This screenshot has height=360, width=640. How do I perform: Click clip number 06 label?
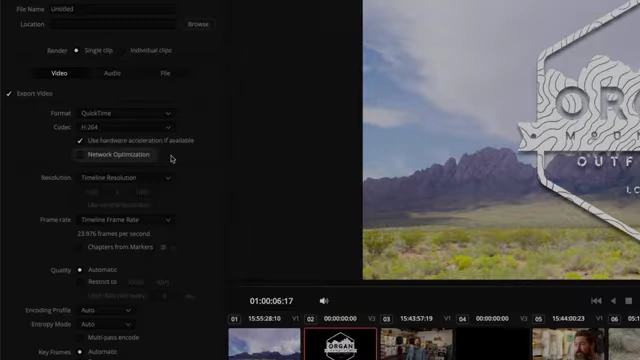tap(614, 319)
